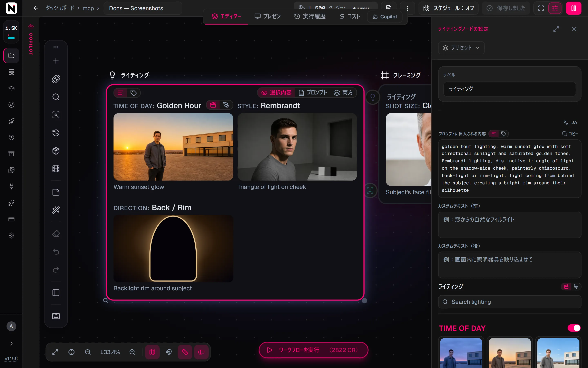Viewport: 588px width, 368px height.
Task: Toggle the ruler button in bottom bar
Action: tap(185, 352)
